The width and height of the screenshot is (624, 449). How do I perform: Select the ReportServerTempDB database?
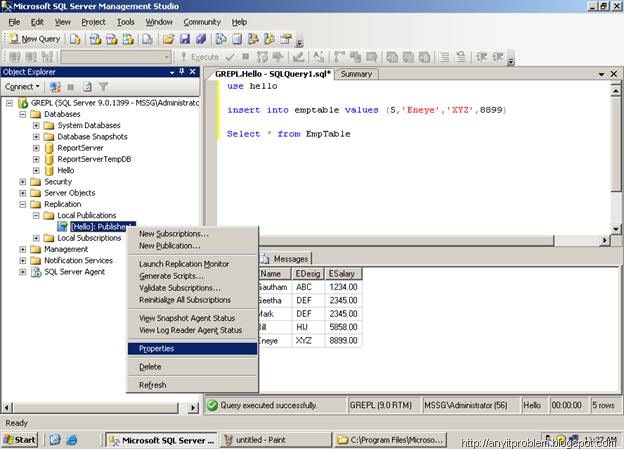(94, 159)
